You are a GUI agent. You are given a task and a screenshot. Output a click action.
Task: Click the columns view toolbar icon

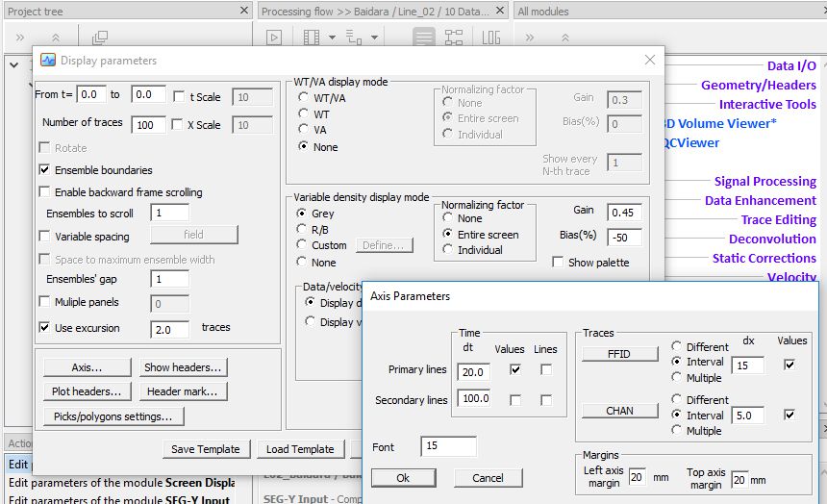pyautogui.click(x=312, y=38)
